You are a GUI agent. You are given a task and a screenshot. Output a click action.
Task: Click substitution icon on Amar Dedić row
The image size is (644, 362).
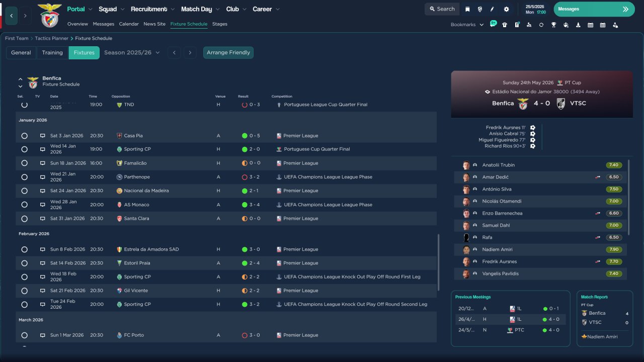(x=598, y=177)
